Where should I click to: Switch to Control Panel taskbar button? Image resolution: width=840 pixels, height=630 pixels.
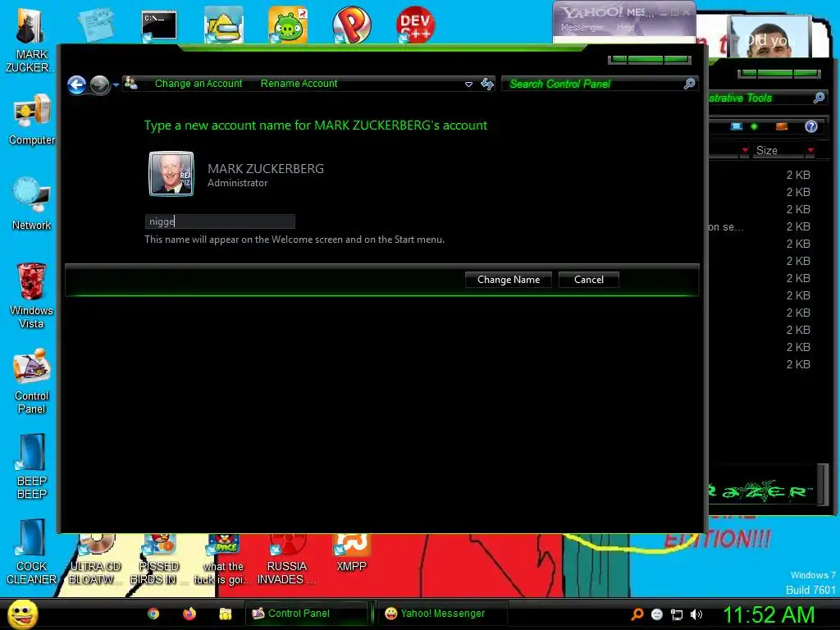click(x=307, y=614)
